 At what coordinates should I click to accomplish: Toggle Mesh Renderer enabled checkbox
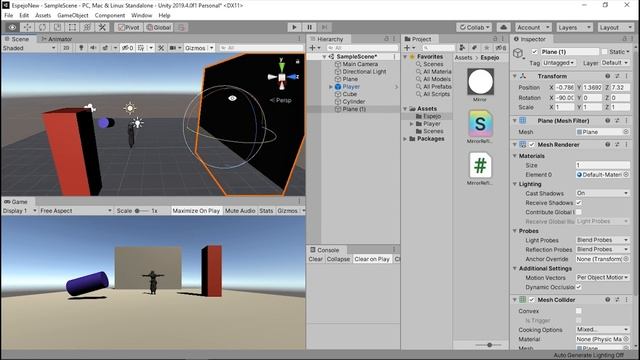pyautogui.click(x=532, y=144)
